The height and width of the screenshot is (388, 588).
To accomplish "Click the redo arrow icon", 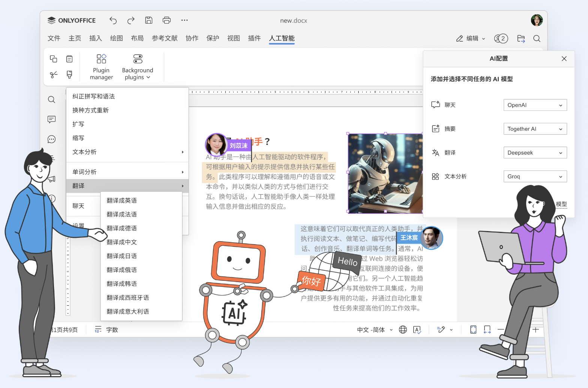I will coord(131,20).
